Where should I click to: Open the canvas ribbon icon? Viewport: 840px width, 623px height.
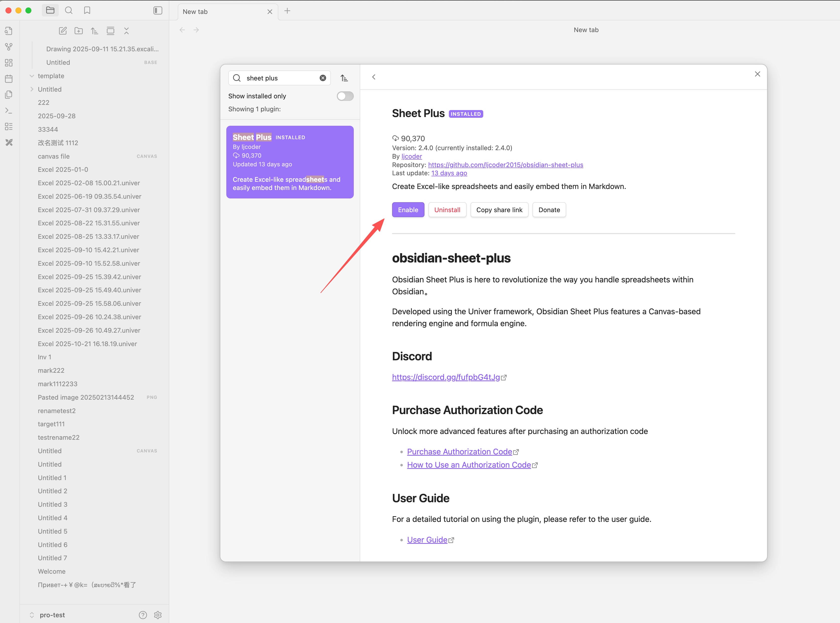click(x=9, y=62)
